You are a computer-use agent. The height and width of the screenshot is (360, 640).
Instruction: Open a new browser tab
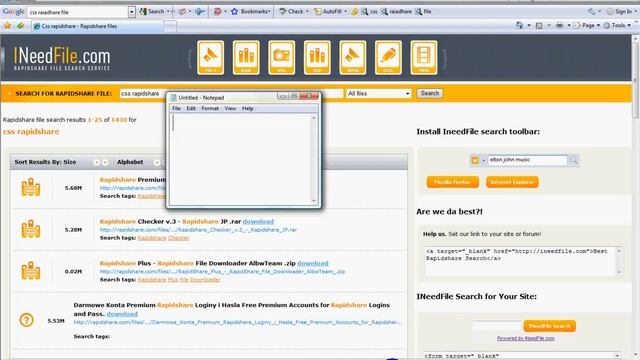coord(170,27)
